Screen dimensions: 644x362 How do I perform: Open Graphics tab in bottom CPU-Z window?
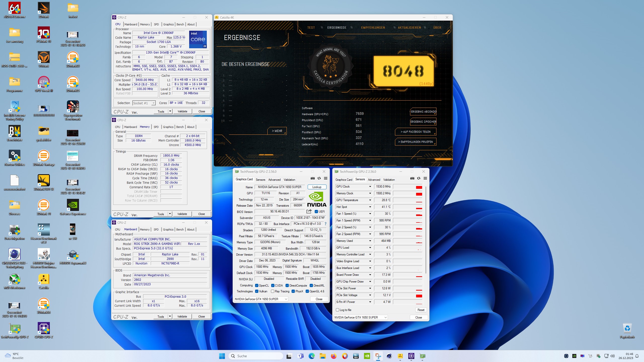point(168,230)
